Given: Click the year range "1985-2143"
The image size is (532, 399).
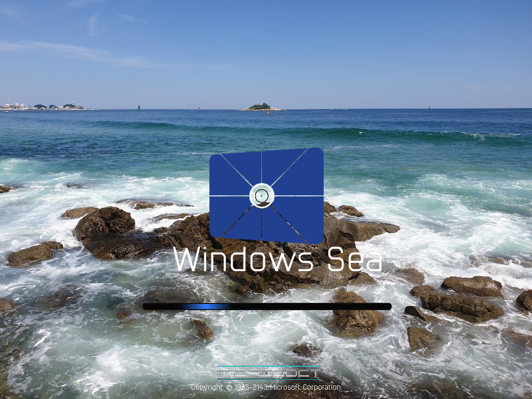Looking at the screenshot, I should click(251, 387).
